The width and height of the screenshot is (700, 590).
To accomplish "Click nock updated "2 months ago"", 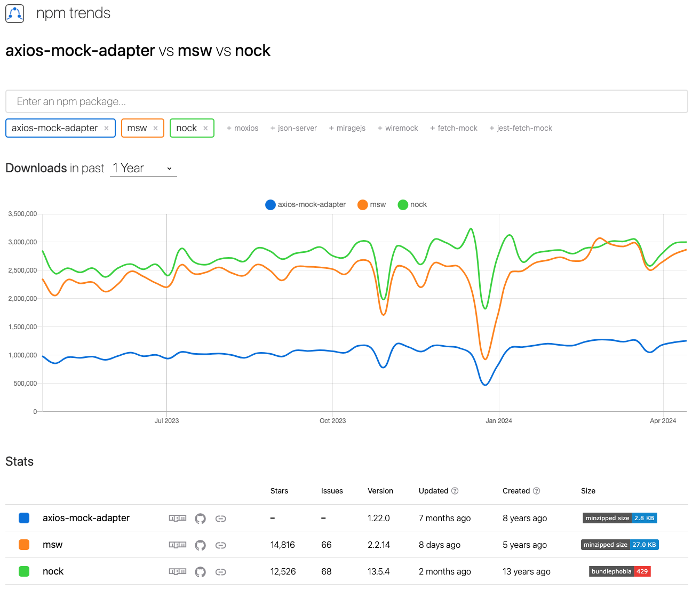I will 445,571.
